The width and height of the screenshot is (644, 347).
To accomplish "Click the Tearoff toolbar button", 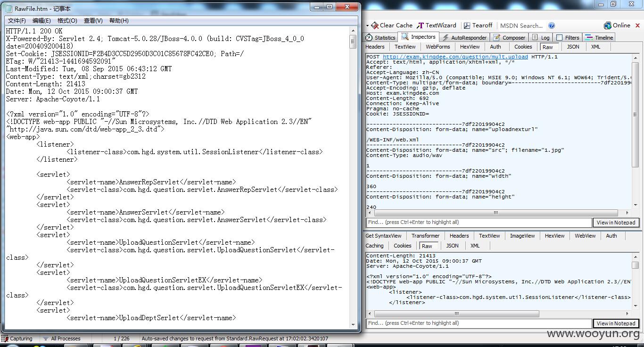I will pos(478,25).
